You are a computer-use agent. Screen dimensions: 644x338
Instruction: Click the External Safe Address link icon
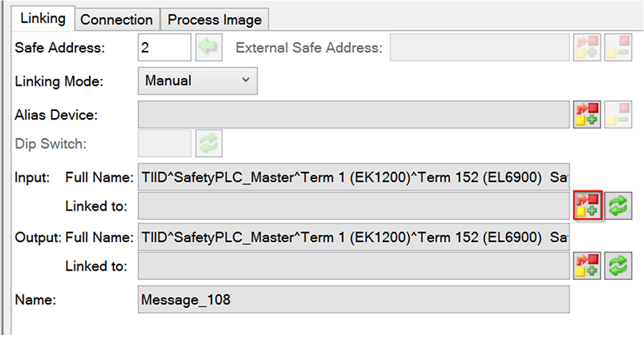pos(587,48)
